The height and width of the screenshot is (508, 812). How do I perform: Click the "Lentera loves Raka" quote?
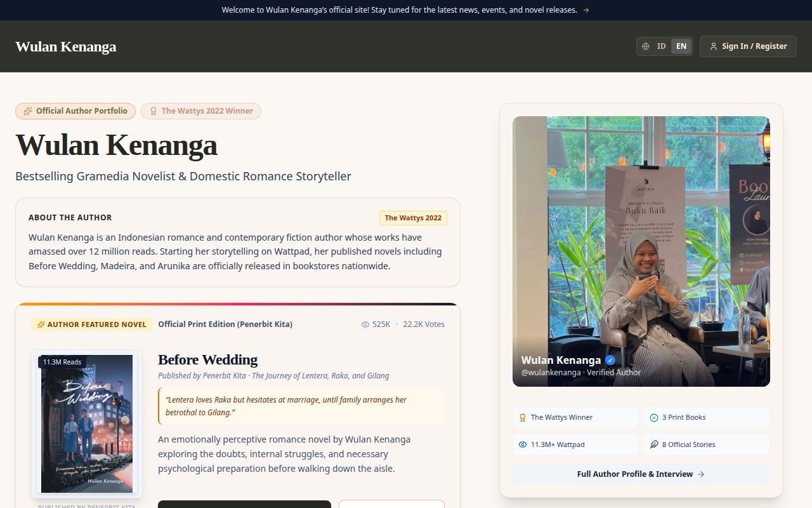pyautogui.click(x=301, y=406)
